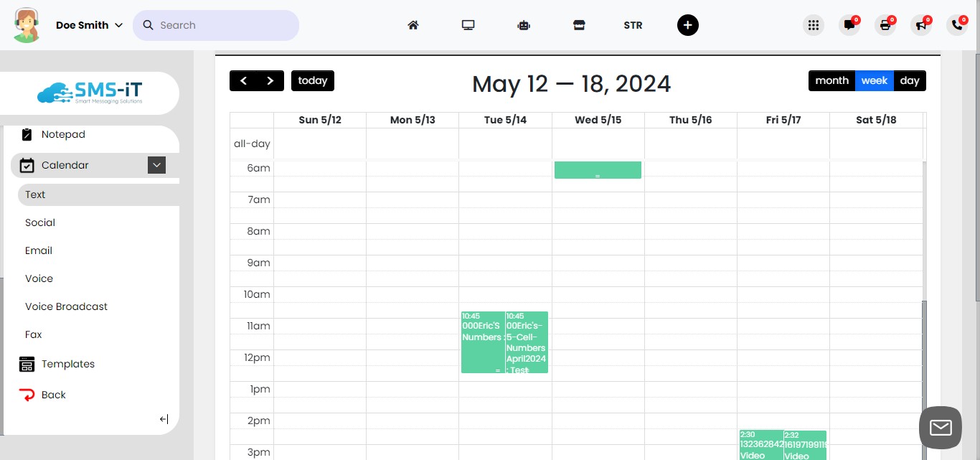Open fax notifications printer icon
This screenshot has width=980, height=460.
(x=885, y=25)
